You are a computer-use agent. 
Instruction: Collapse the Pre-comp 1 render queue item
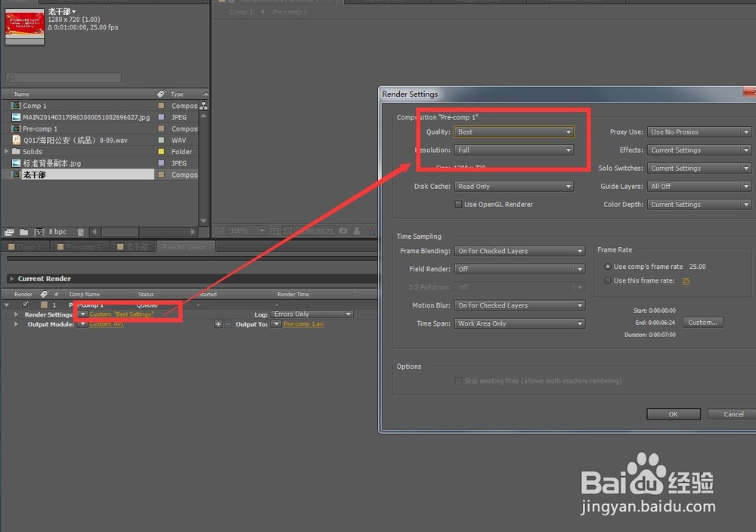click(7, 305)
